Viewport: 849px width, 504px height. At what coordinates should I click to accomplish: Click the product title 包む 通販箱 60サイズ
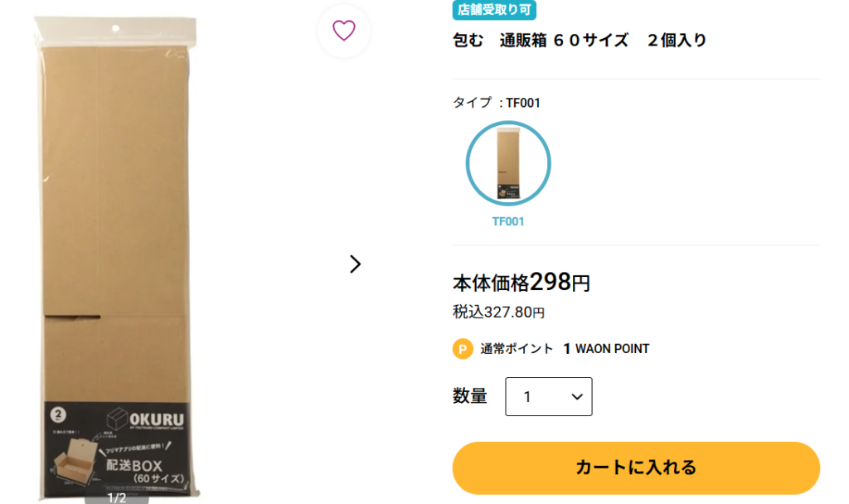point(580,40)
